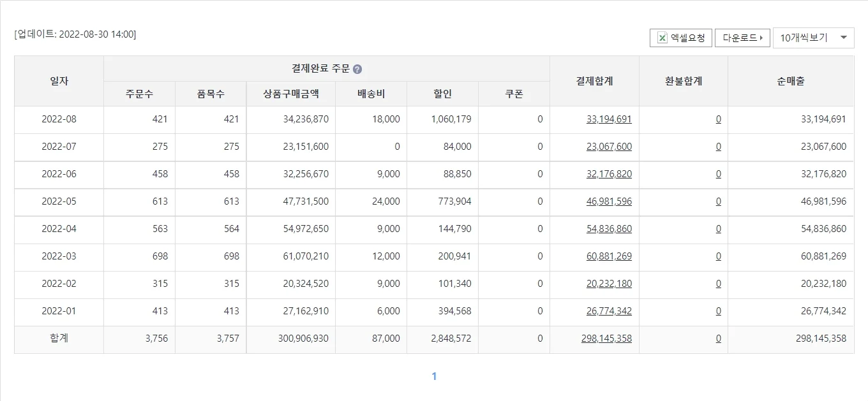Image resolution: width=868 pixels, height=401 pixels.
Task: Open payment total 32,176,820 for 2022-06
Action: tap(608, 174)
